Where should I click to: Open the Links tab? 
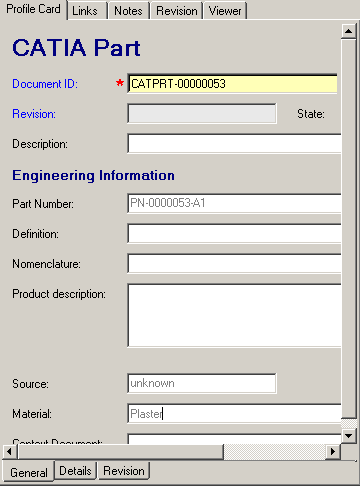pyautogui.click(x=87, y=11)
